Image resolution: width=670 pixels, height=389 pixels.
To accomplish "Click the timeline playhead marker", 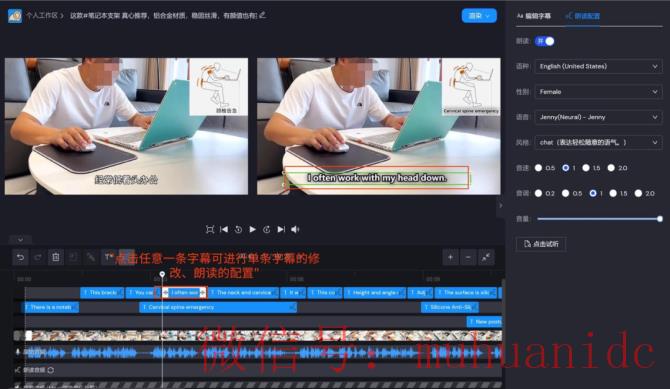I will (162, 274).
